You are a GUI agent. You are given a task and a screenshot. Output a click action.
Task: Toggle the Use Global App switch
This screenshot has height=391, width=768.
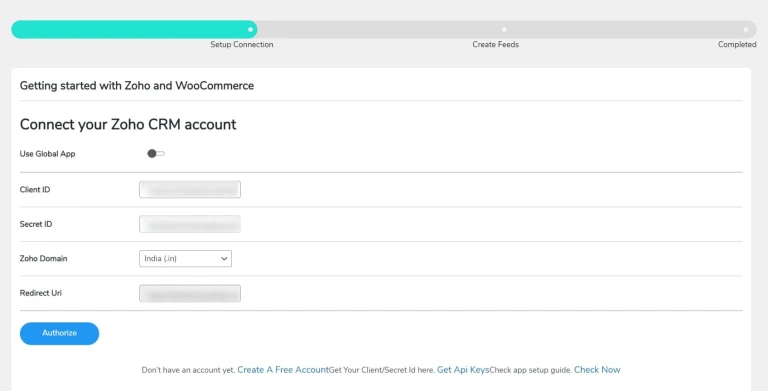click(156, 154)
